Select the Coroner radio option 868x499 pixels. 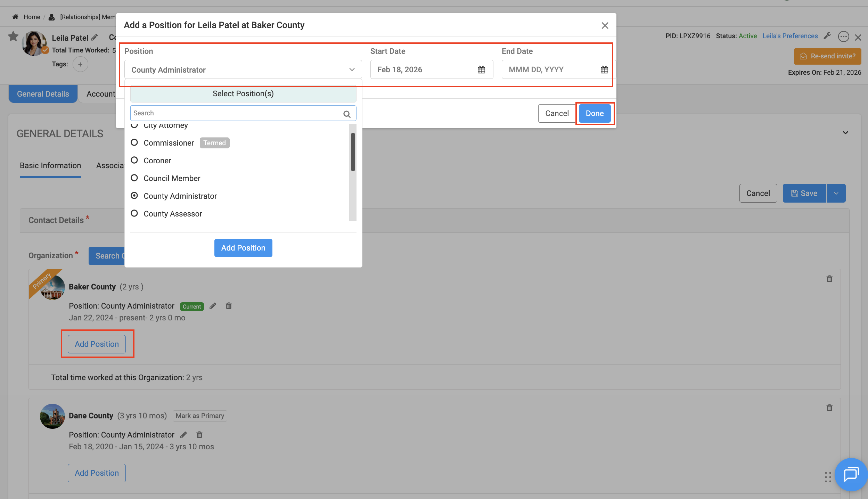click(134, 160)
